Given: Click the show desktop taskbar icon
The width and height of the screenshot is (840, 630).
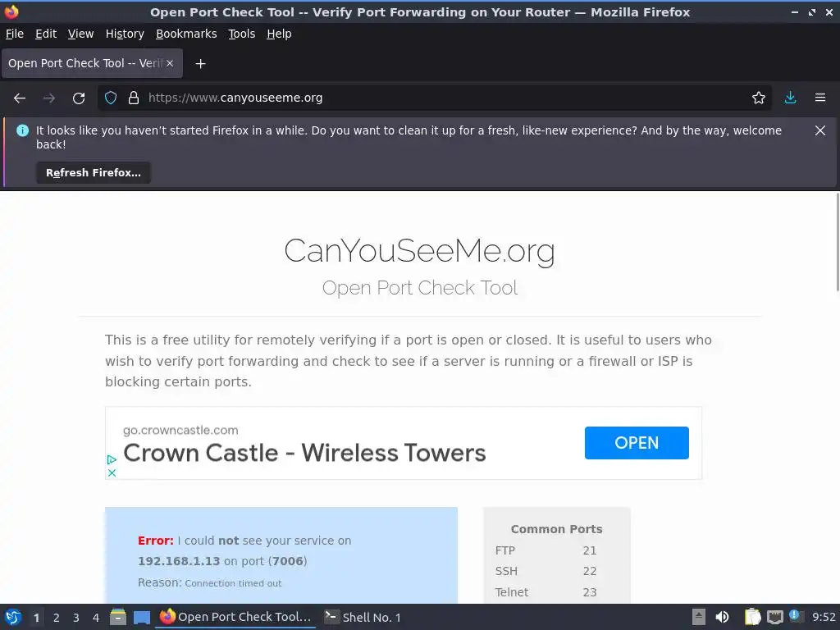Looking at the screenshot, I should coord(141,617).
